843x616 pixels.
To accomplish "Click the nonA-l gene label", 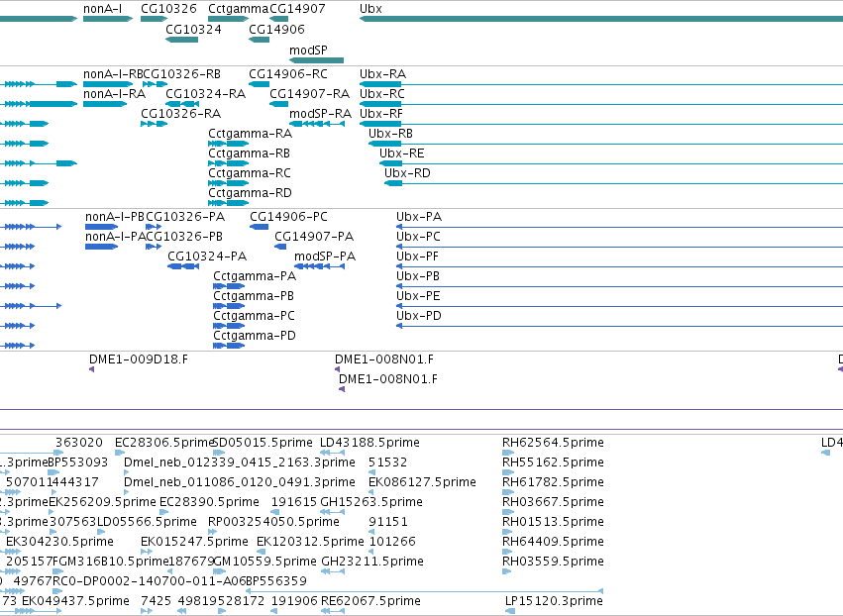I will (x=103, y=9).
